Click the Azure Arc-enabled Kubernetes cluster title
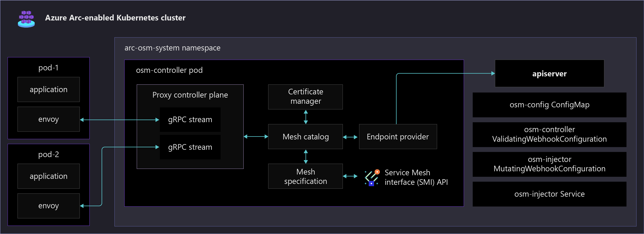 (115, 18)
